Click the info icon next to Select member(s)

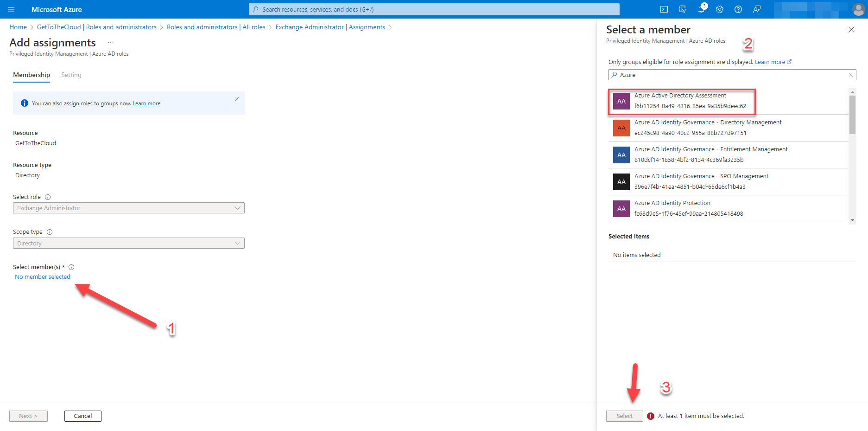[x=71, y=267]
